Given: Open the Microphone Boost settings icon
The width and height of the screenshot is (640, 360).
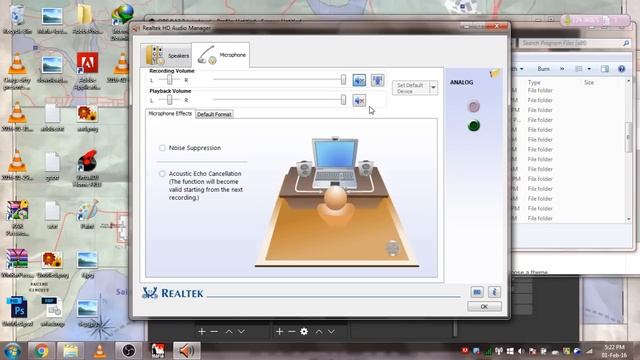Looking at the screenshot, I should (378, 80).
